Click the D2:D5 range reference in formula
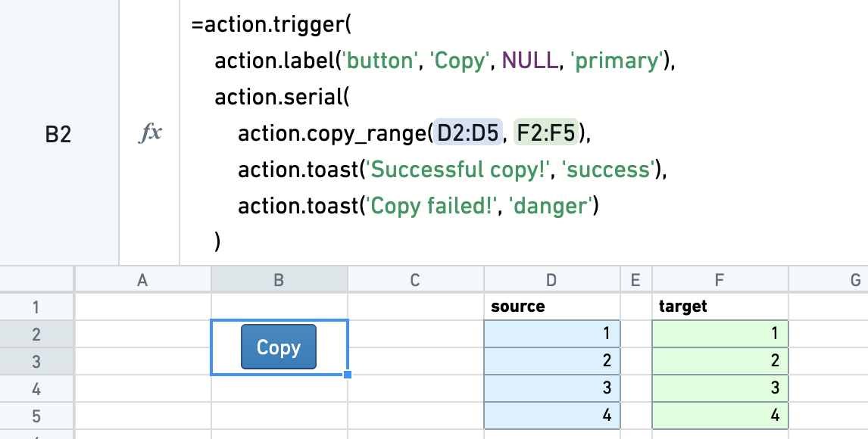The image size is (868, 439). coord(468,132)
